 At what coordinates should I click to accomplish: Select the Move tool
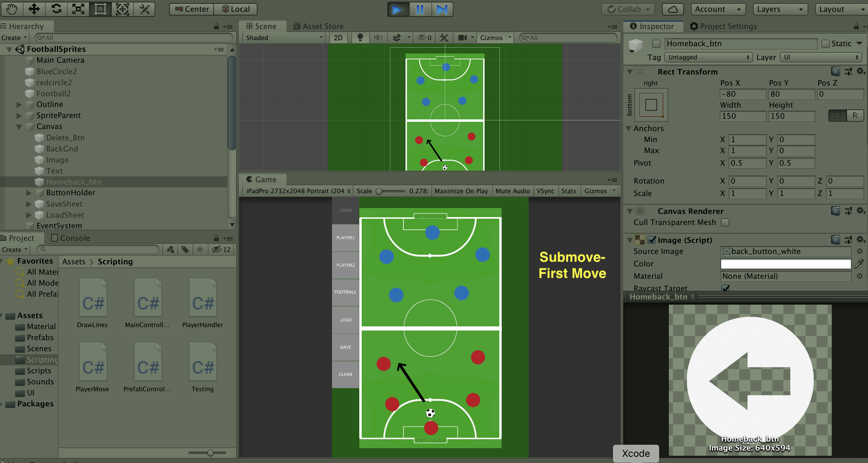(34, 9)
